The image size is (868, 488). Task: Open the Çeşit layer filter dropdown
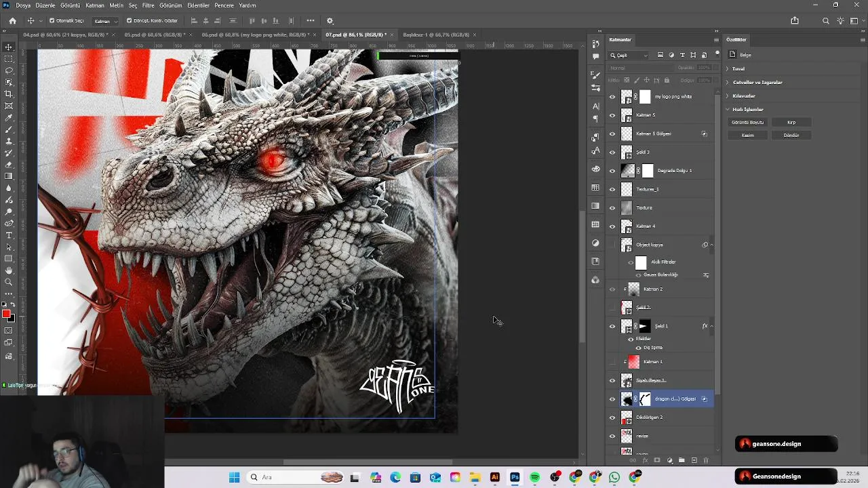(629, 55)
